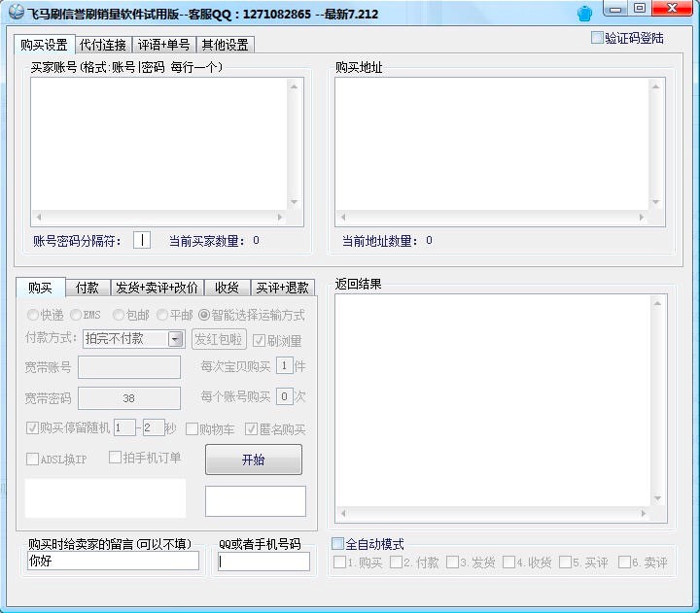Click the app icon in title bar
Viewport: 700px width, 613px height.
click(x=16, y=13)
